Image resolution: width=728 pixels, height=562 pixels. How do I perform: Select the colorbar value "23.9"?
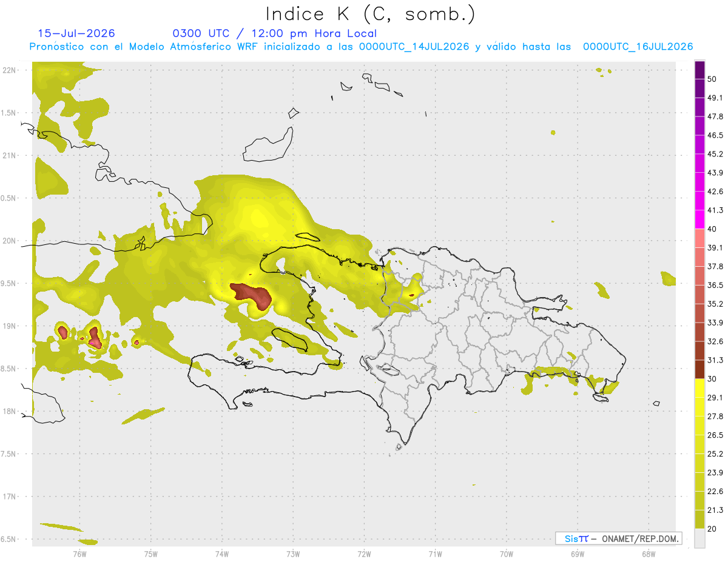(715, 473)
